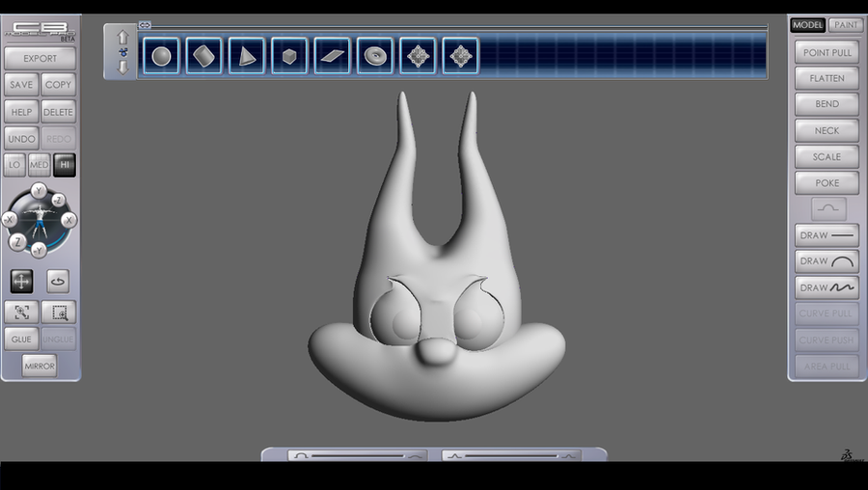868x490 pixels.
Task: Add a torus primitive from shelf
Action: pos(375,56)
